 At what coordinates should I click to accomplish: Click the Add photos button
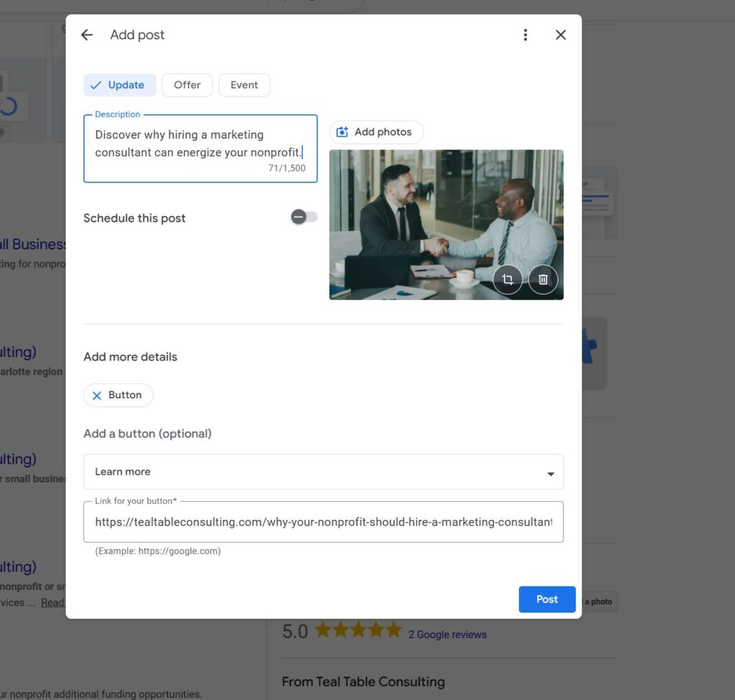click(x=376, y=132)
